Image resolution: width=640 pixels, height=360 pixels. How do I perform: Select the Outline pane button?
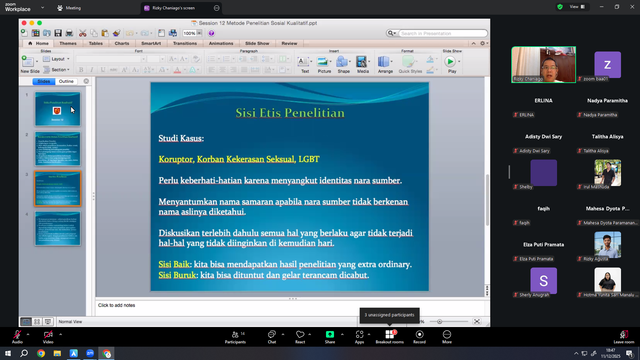point(66,81)
